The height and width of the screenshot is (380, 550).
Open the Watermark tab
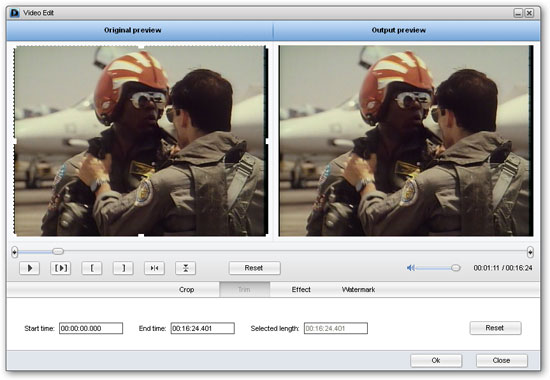click(x=358, y=289)
